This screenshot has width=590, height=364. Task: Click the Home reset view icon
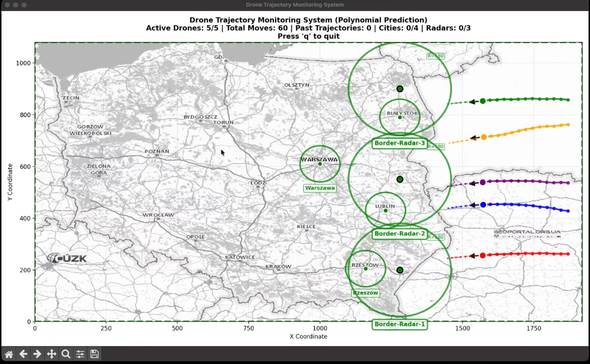pyautogui.click(x=9, y=354)
